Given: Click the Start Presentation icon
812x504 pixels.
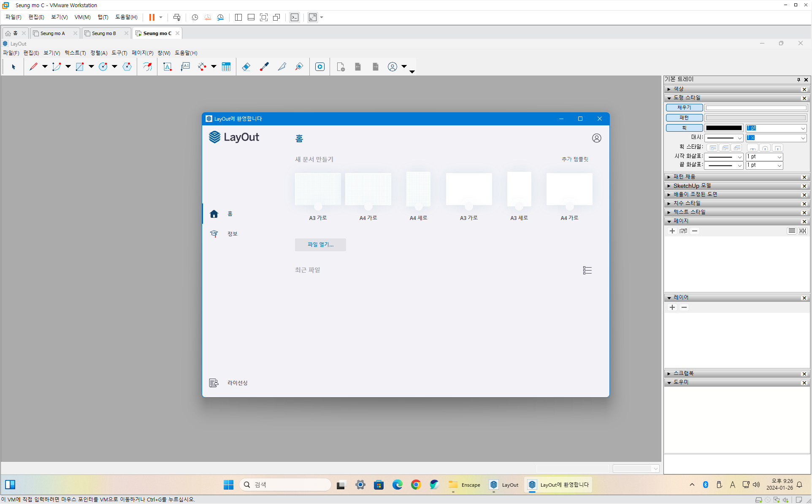Looking at the screenshot, I should click(320, 67).
